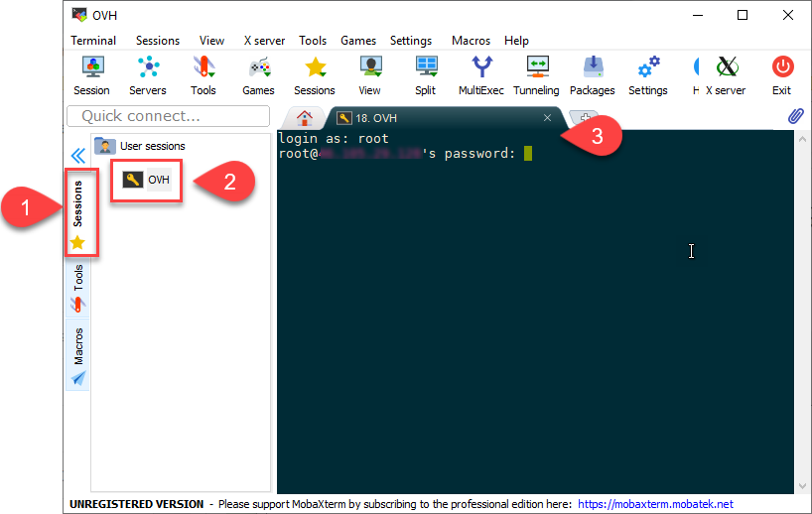Click the Sessions star toolbar icon
This screenshot has width=812, height=514.
tap(315, 75)
